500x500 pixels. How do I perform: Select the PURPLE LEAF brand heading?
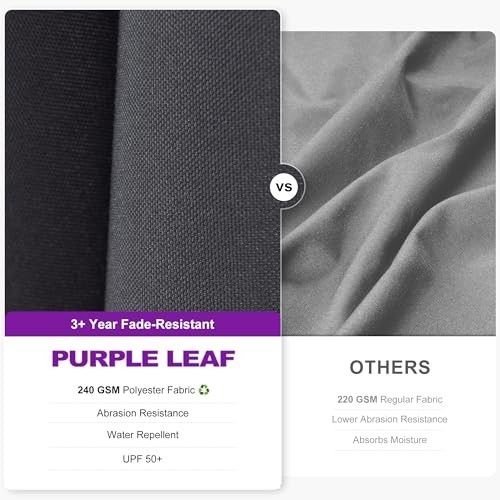(x=143, y=359)
